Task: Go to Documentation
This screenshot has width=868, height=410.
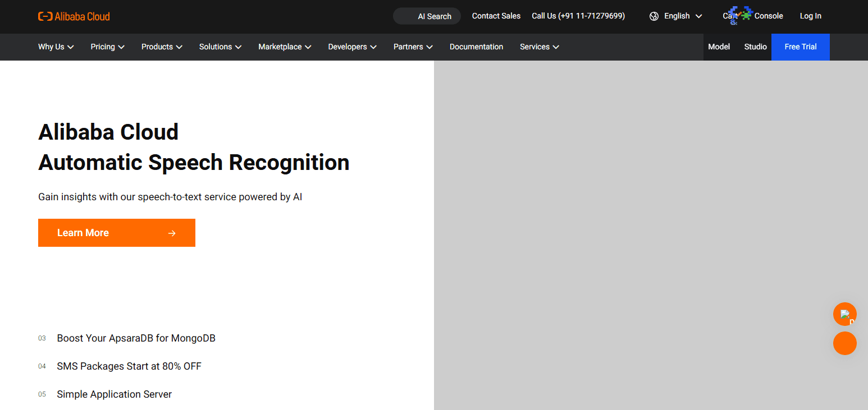Action: tap(477, 47)
